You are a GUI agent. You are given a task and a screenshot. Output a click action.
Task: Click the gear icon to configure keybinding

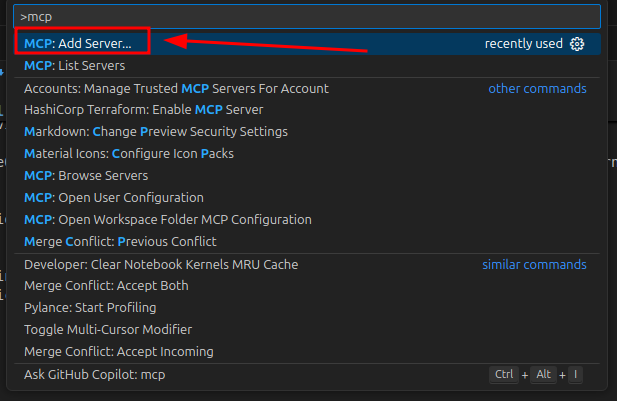click(576, 44)
